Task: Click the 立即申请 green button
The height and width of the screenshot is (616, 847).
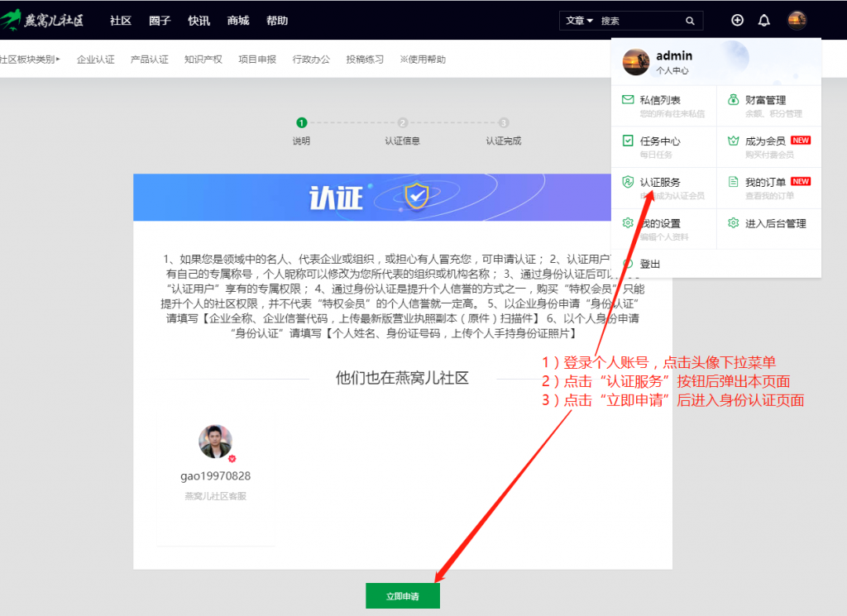Action: point(402,595)
